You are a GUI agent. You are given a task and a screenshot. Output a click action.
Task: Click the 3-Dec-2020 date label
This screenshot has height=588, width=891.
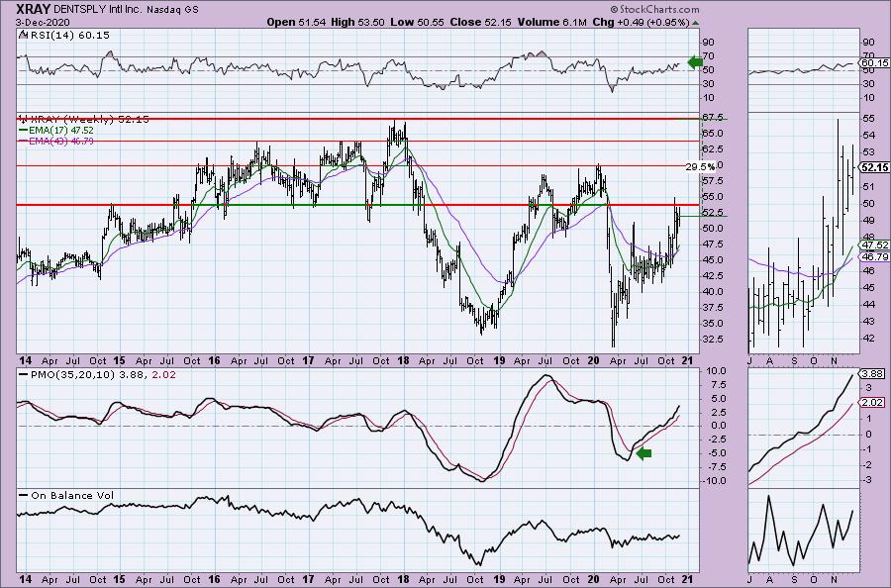pos(43,22)
